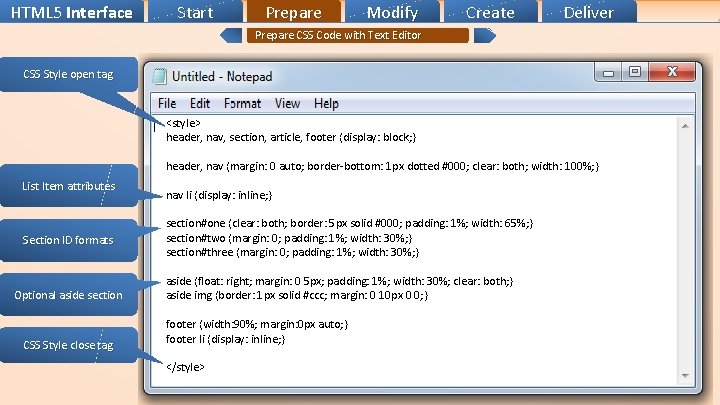
Task: Click the CSS Style close tag callout
Action: click(68, 345)
